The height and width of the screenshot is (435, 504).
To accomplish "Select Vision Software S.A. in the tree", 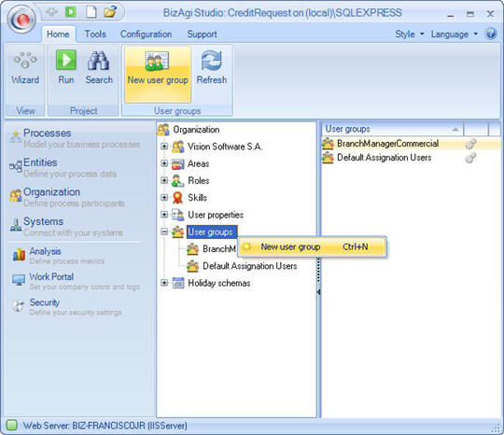I will tap(225, 147).
